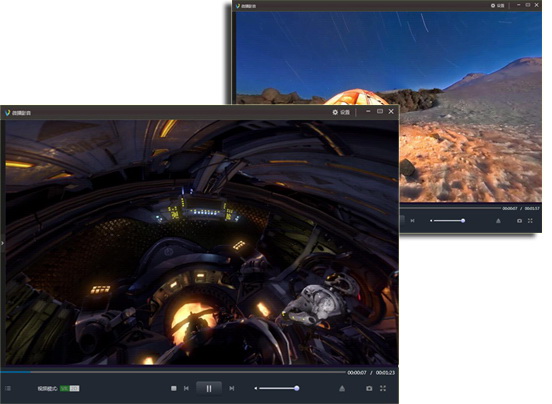Click total duration 00:01:23 in front window
Screen dimensions: 552x404
[x=385, y=373]
